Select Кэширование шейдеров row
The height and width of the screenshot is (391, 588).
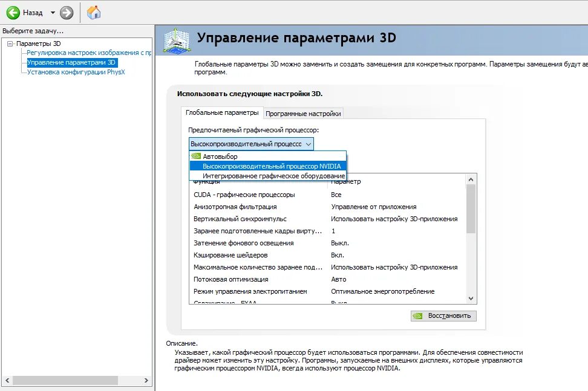328,255
